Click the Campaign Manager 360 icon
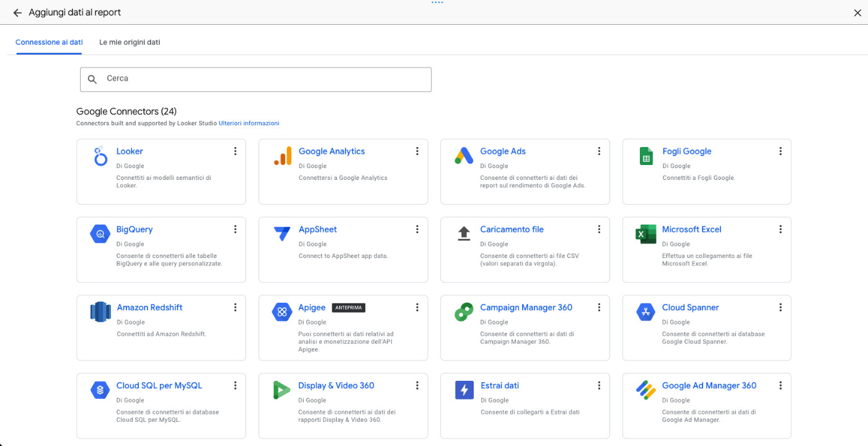 464,312
